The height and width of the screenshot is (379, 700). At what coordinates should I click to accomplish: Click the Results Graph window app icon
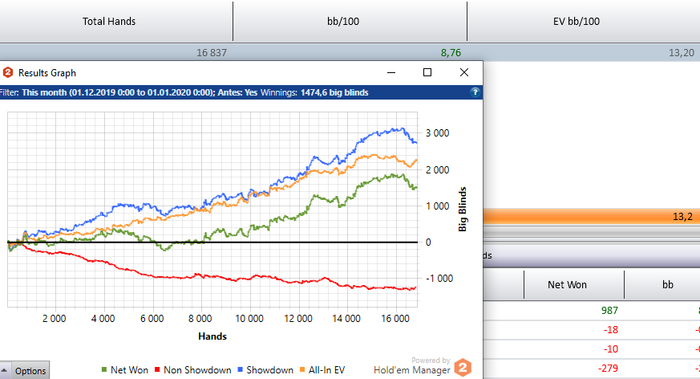coord(8,72)
